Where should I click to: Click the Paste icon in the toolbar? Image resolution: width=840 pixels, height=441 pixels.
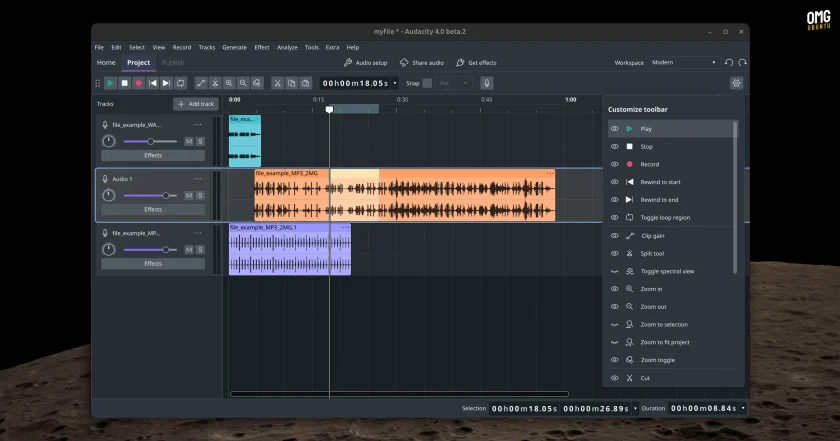(x=305, y=83)
